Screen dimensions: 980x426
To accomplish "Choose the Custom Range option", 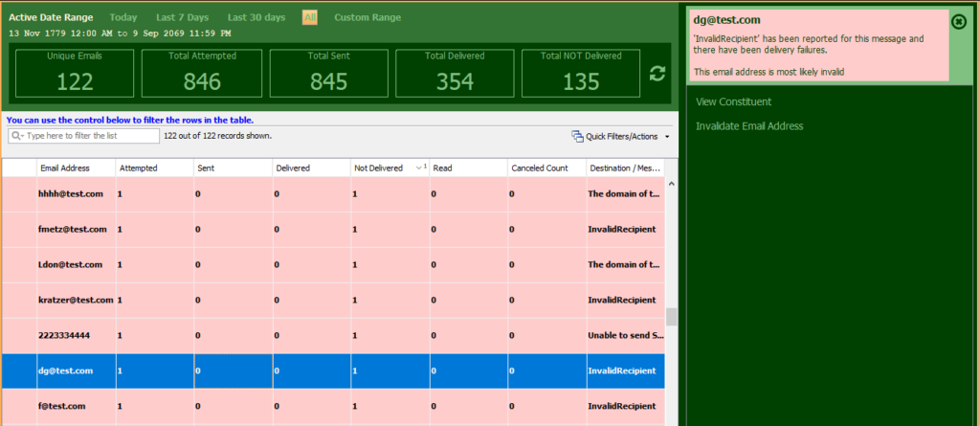I will [x=367, y=17].
